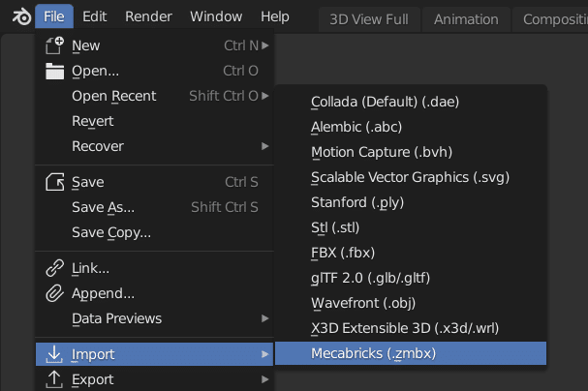Click the Append paperclip icon
This screenshot has width=588, height=391.
pos(55,293)
